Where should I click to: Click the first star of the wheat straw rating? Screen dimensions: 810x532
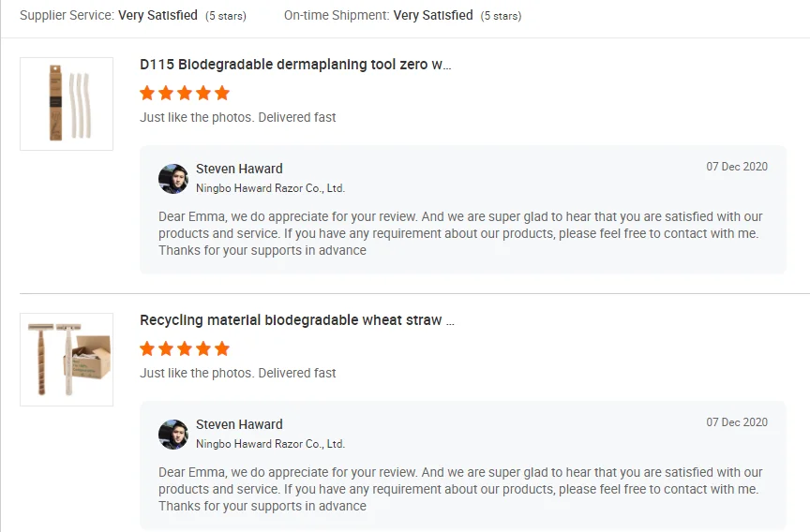[147, 348]
